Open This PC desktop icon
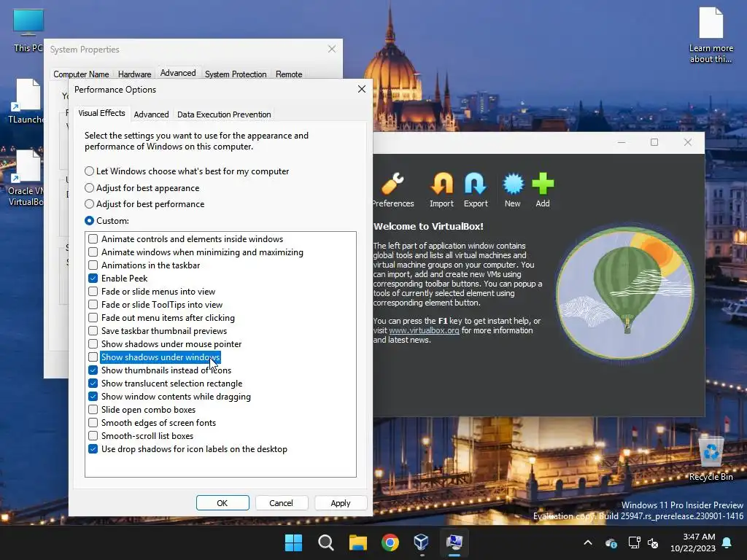 (x=28, y=31)
